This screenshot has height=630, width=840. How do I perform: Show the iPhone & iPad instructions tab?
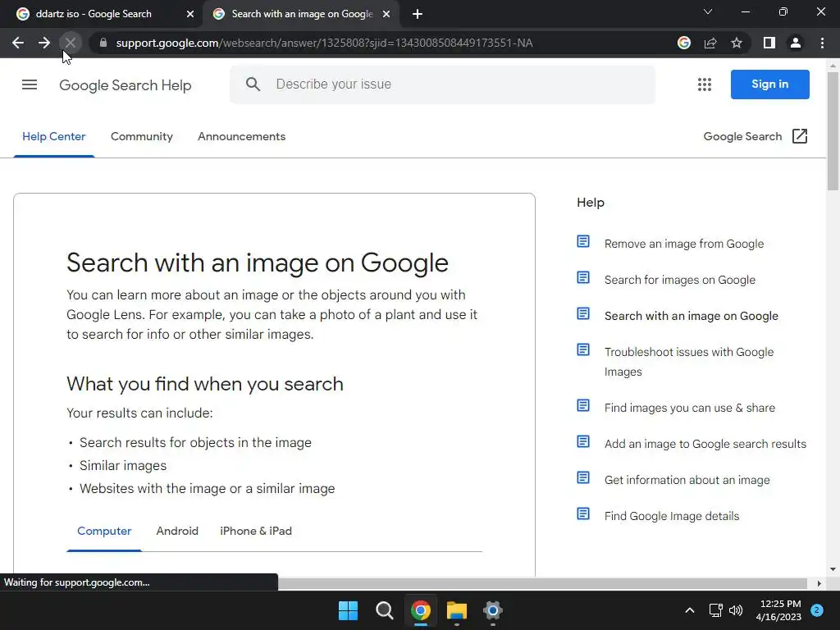(256, 531)
